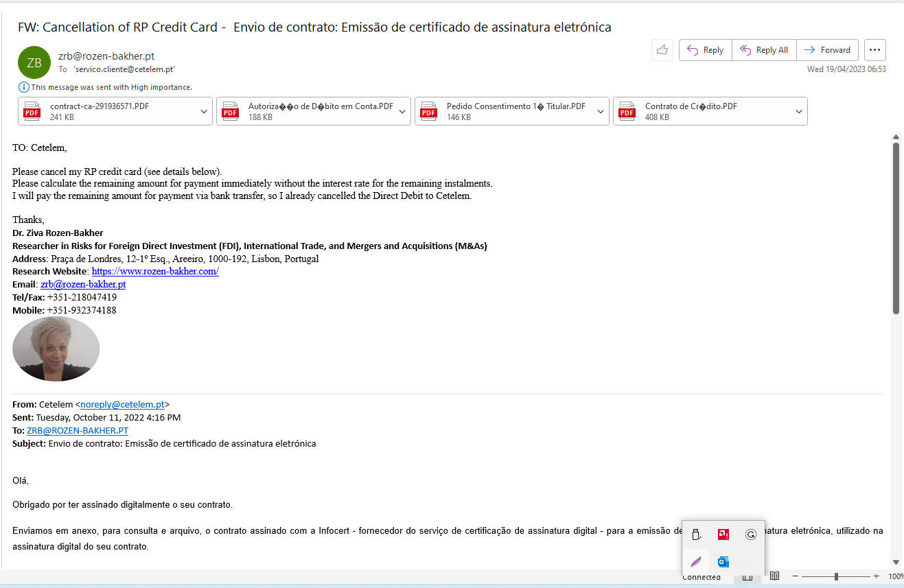This screenshot has height=588, width=904.
Task: Expand dropdown for Autorização de Débito em Conta.PDF
Action: pyautogui.click(x=402, y=111)
